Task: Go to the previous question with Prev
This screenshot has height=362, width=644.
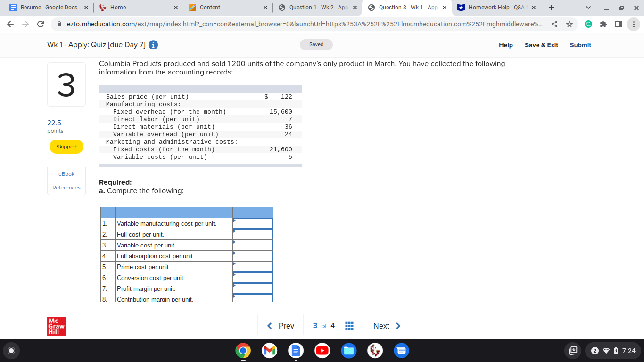Action: (x=281, y=326)
